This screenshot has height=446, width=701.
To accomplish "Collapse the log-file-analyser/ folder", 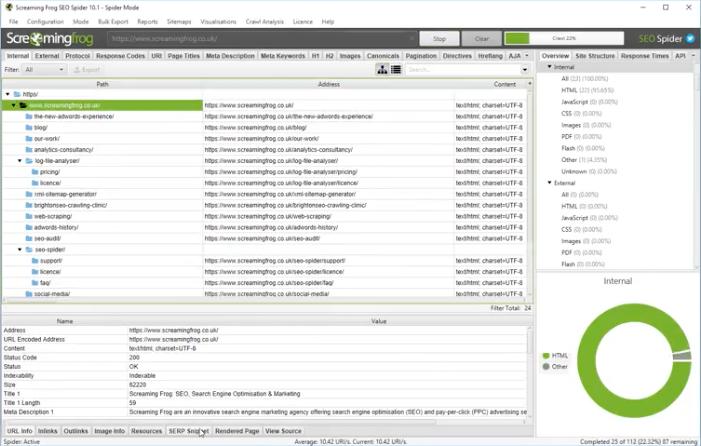I will pos(20,161).
